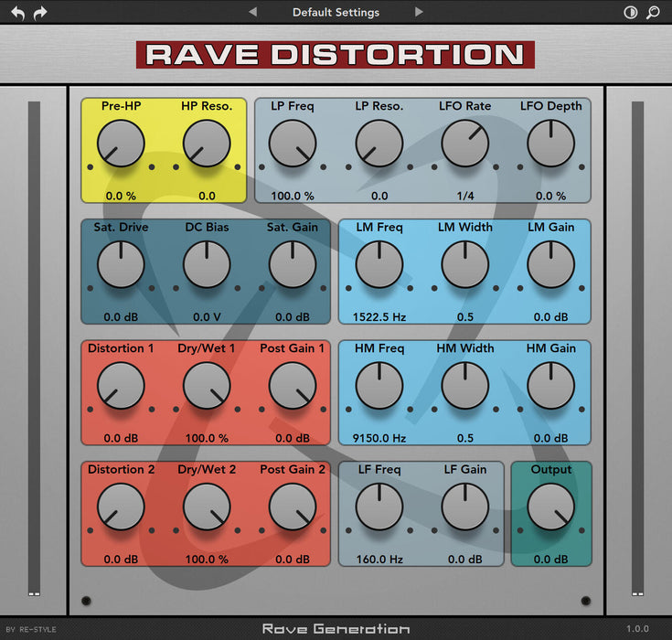
Task: Click the Sat. Drive knob
Action: click(121, 265)
